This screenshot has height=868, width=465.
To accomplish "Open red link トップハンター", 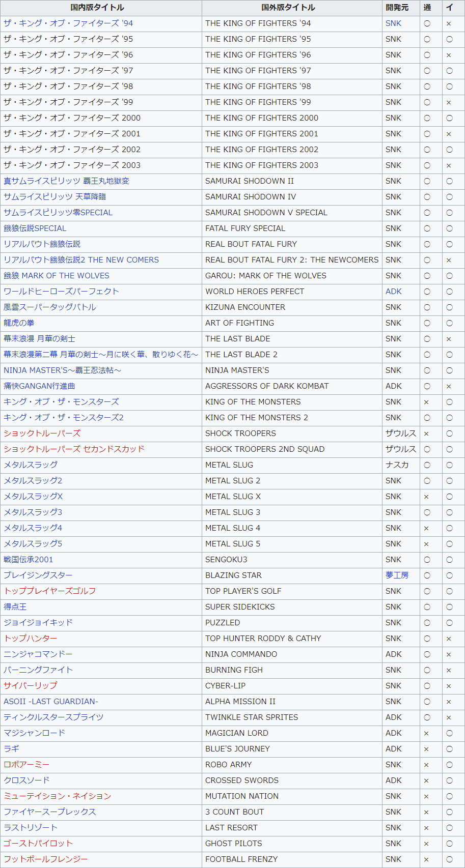I will (30, 639).
